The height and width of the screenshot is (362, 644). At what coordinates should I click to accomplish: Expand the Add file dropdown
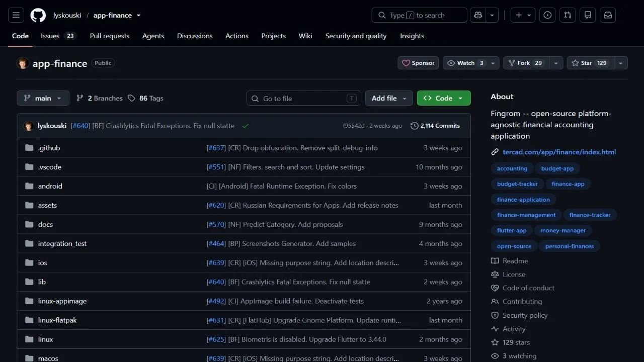click(389, 98)
